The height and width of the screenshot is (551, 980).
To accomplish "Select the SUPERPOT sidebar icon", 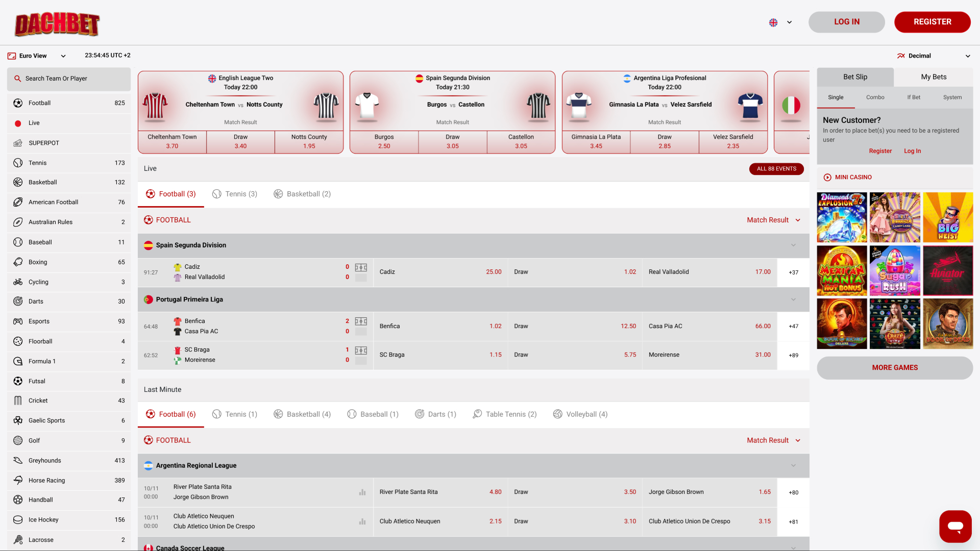I will coord(18,143).
